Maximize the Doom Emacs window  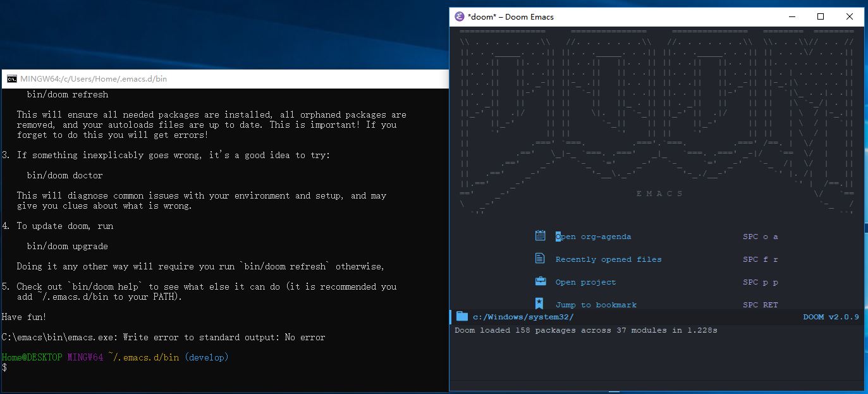click(821, 16)
